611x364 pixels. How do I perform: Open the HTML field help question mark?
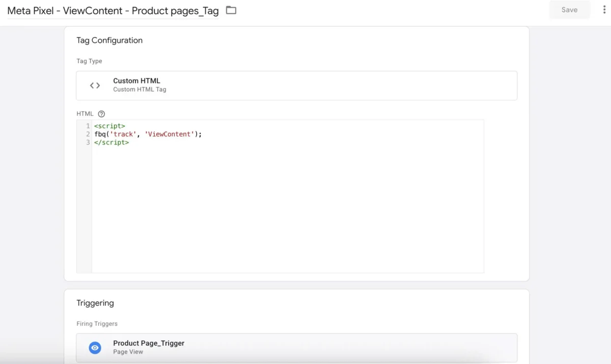pyautogui.click(x=101, y=114)
